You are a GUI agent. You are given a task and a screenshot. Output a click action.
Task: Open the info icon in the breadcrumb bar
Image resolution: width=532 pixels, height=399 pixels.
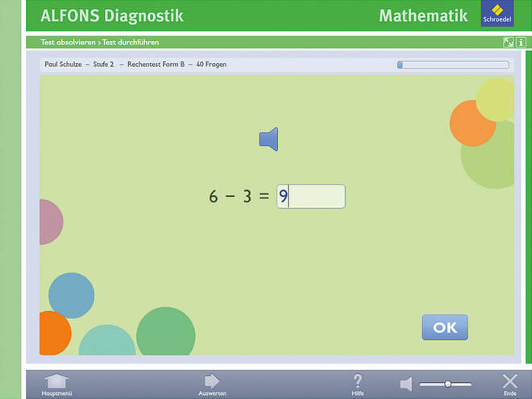pos(522,43)
